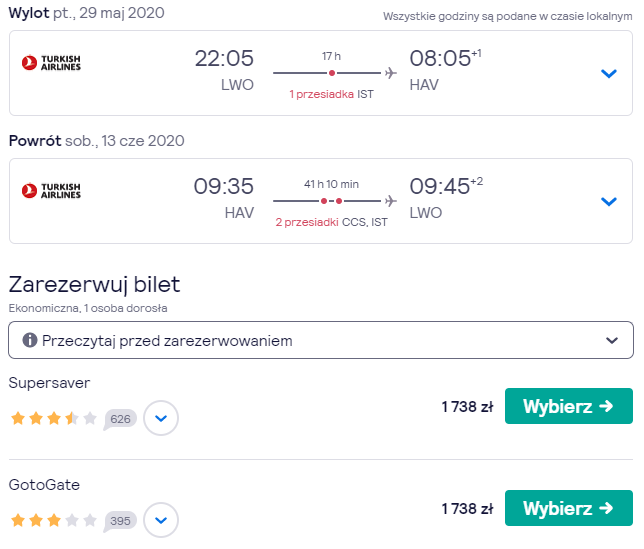This screenshot has height=549, width=644.
Task: Click the outbound flight Turkish Airlines logo
Action: point(51,63)
